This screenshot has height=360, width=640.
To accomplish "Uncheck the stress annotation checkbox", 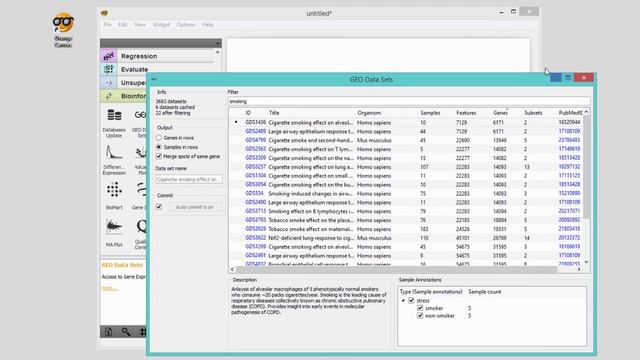I will [411, 300].
